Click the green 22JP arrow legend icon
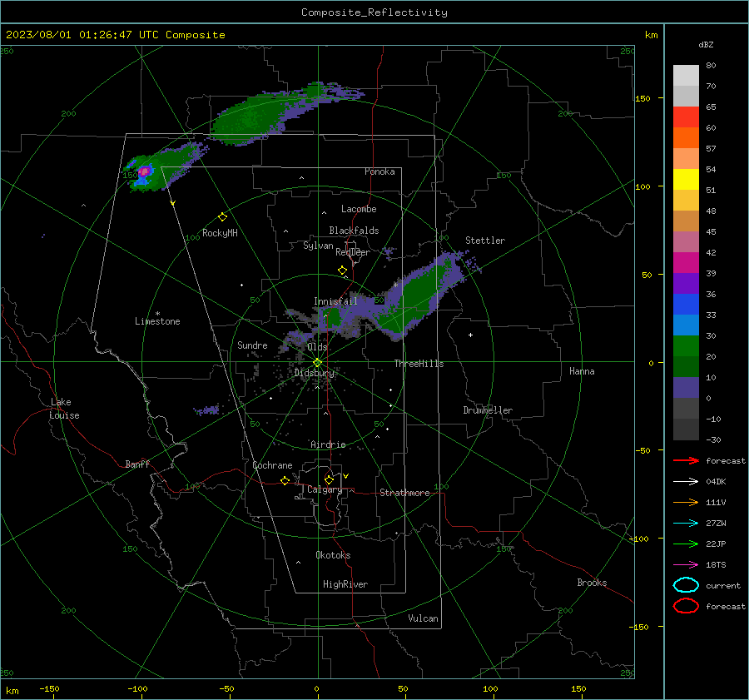Screen dimensions: 749x700 tap(686, 544)
